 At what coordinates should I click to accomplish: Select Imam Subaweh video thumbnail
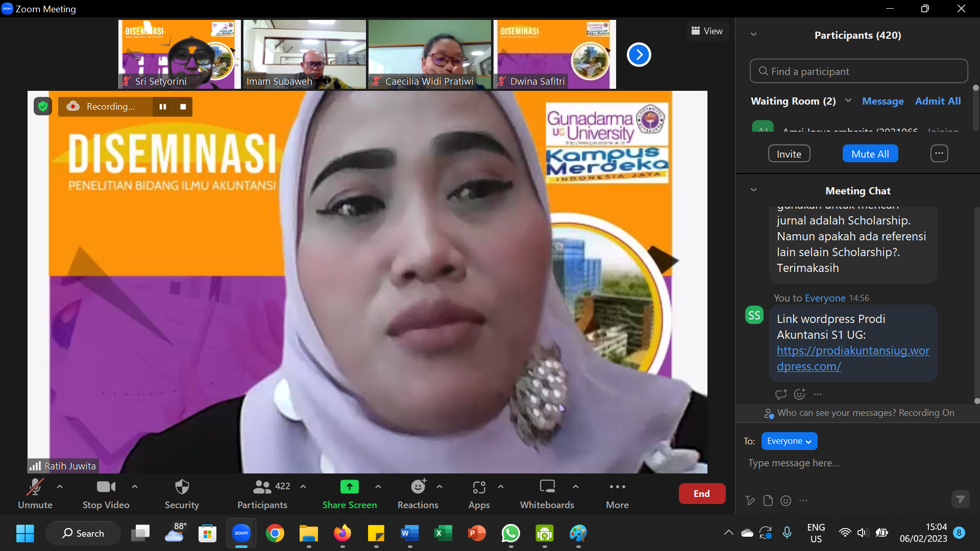tap(305, 54)
